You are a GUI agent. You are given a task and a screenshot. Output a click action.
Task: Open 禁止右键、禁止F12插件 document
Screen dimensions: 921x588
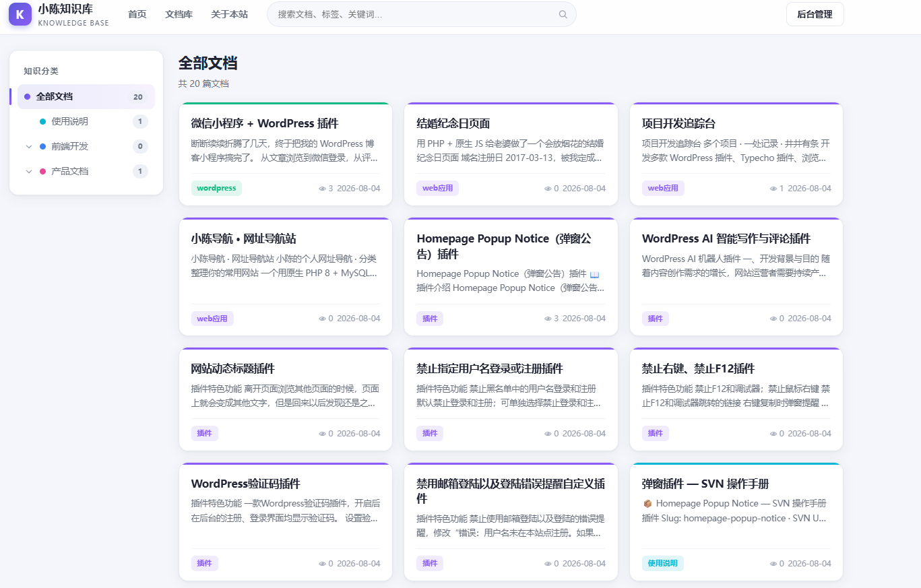click(698, 368)
